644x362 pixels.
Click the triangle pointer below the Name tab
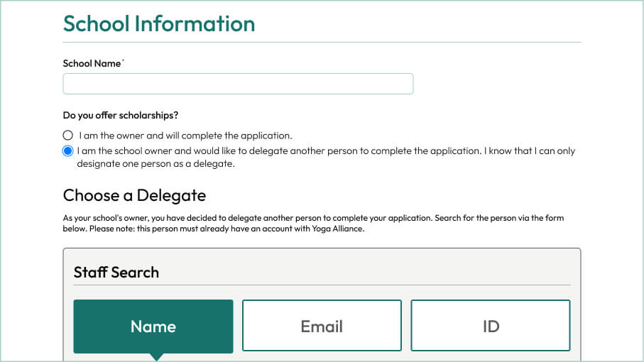point(156,356)
